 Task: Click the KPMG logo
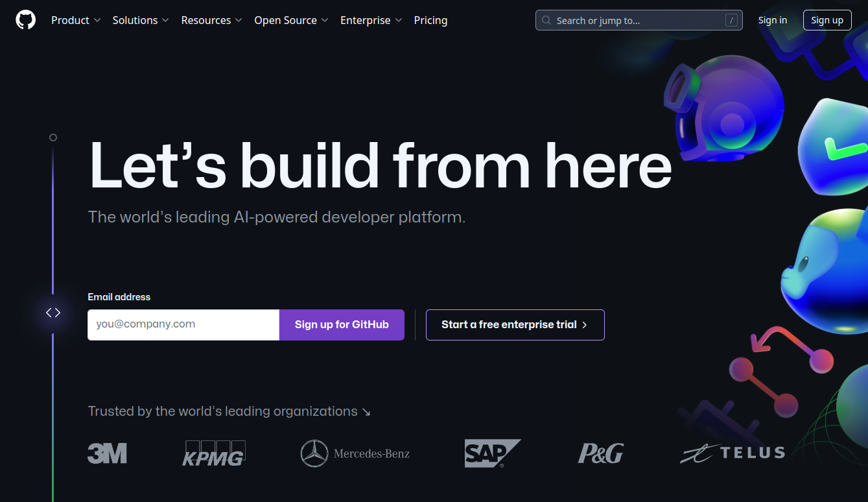(214, 453)
